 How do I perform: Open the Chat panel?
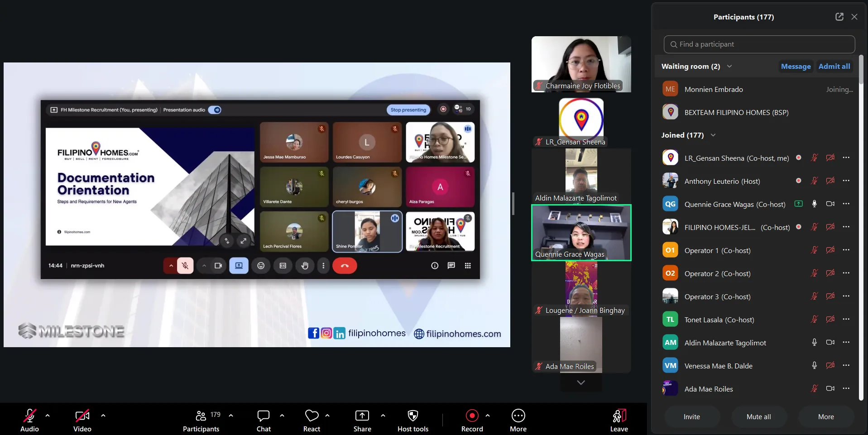(264, 420)
